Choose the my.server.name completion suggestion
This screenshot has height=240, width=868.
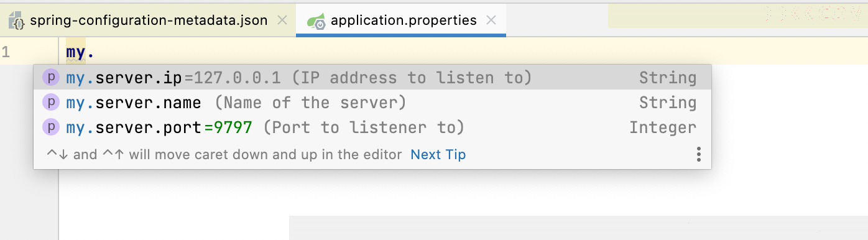click(x=372, y=103)
